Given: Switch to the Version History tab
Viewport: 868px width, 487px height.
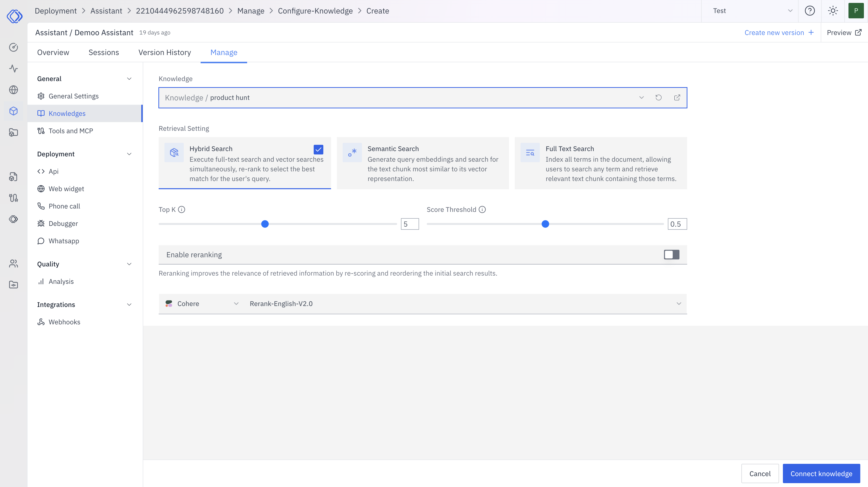Looking at the screenshot, I should [x=164, y=52].
